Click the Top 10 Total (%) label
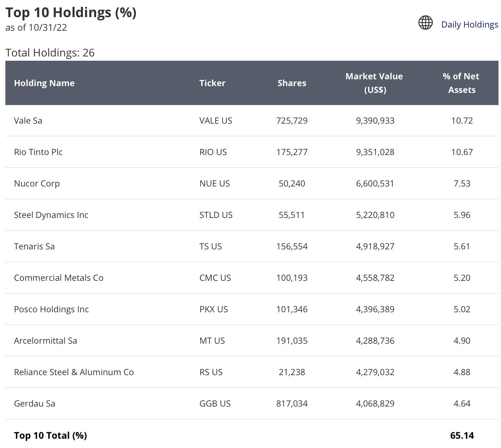Viewport: 501px width, 448px height. tap(50, 435)
